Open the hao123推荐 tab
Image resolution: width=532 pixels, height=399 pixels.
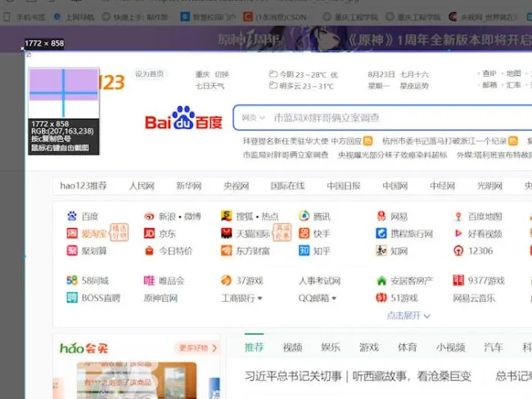coord(83,186)
